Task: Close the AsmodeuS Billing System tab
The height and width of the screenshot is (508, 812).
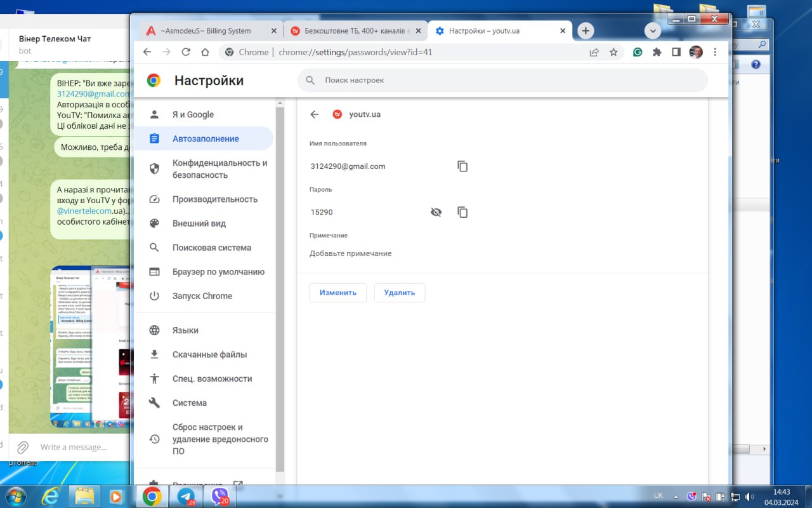Action: 275,30
